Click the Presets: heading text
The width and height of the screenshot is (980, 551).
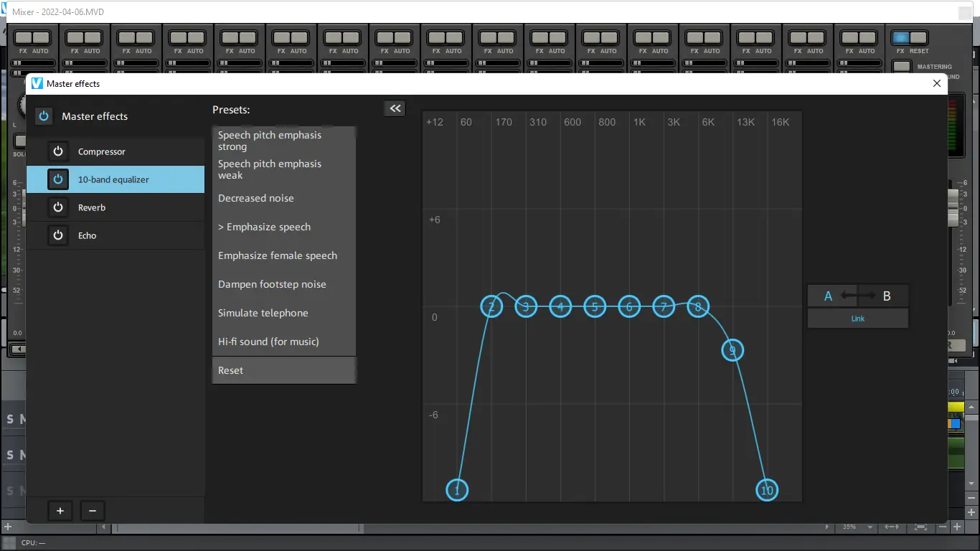231,110
